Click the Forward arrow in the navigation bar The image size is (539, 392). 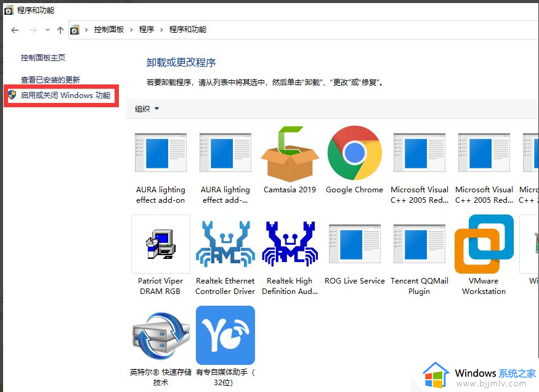33,30
